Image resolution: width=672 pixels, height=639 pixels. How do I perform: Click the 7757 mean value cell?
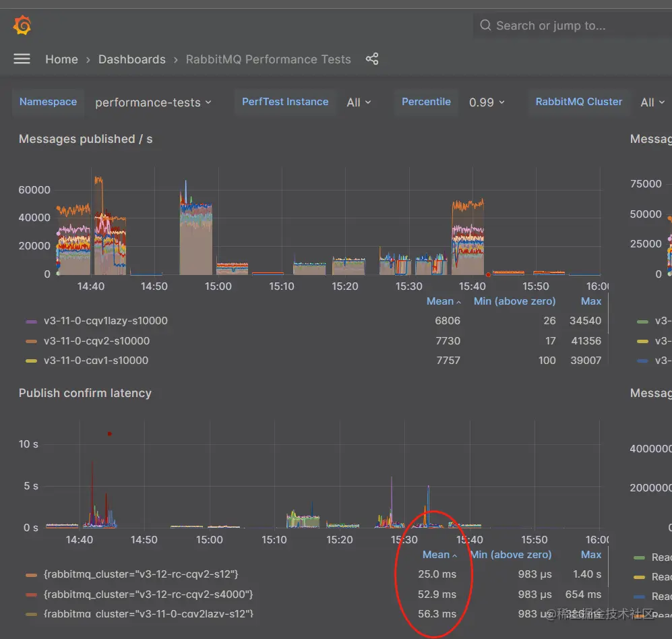448,361
